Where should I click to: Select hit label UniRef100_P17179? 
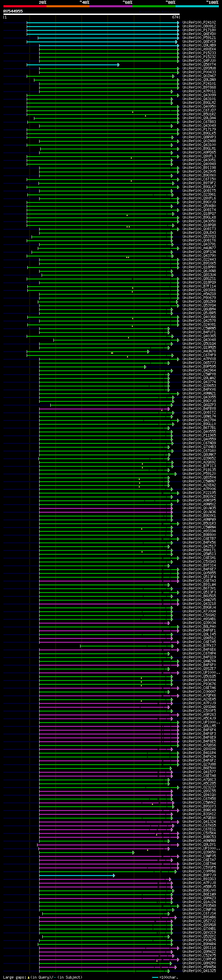click(199, 129)
